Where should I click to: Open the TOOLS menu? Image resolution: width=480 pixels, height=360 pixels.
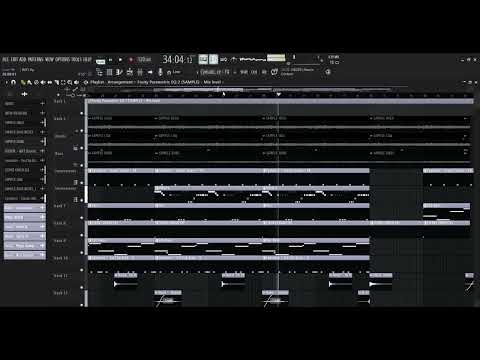click(x=76, y=60)
